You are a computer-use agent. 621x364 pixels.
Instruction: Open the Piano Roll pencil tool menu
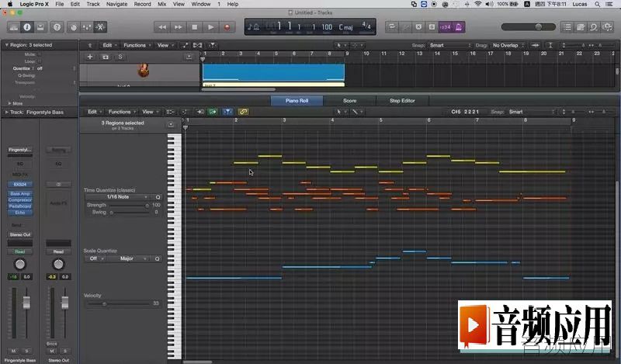click(356, 112)
